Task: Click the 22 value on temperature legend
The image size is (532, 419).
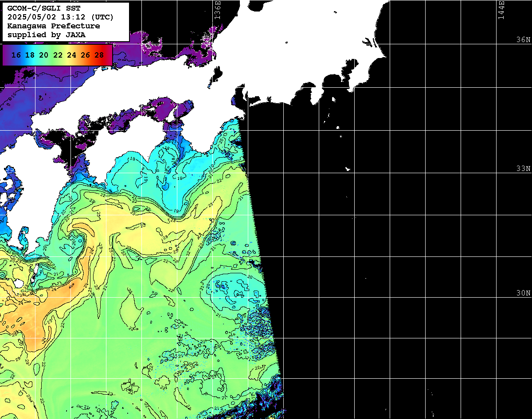Action: click(58, 55)
